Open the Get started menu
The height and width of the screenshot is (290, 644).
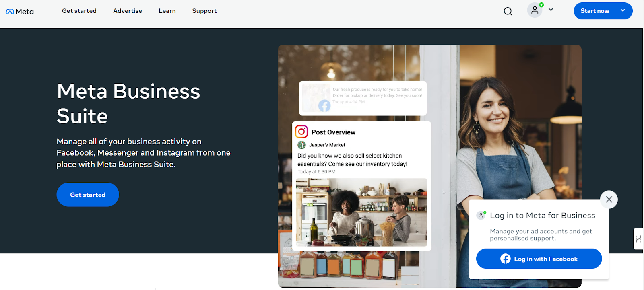click(x=79, y=11)
